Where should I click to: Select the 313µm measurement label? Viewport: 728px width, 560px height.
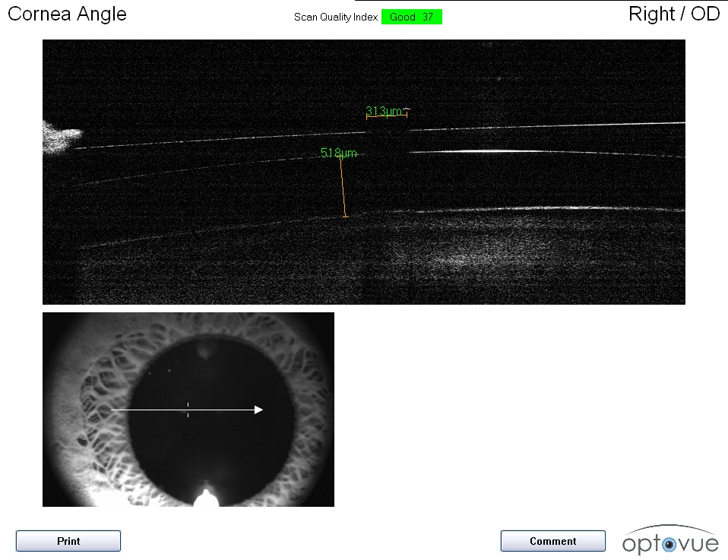(x=384, y=112)
